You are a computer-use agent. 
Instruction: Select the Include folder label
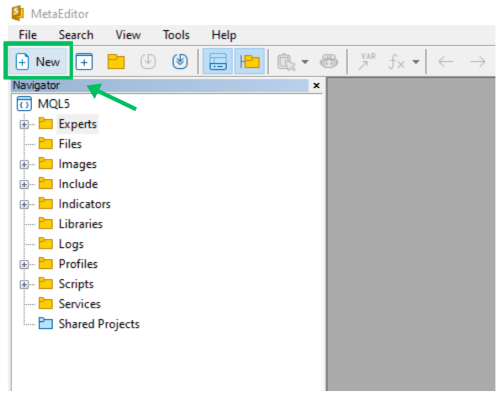pos(78,184)
